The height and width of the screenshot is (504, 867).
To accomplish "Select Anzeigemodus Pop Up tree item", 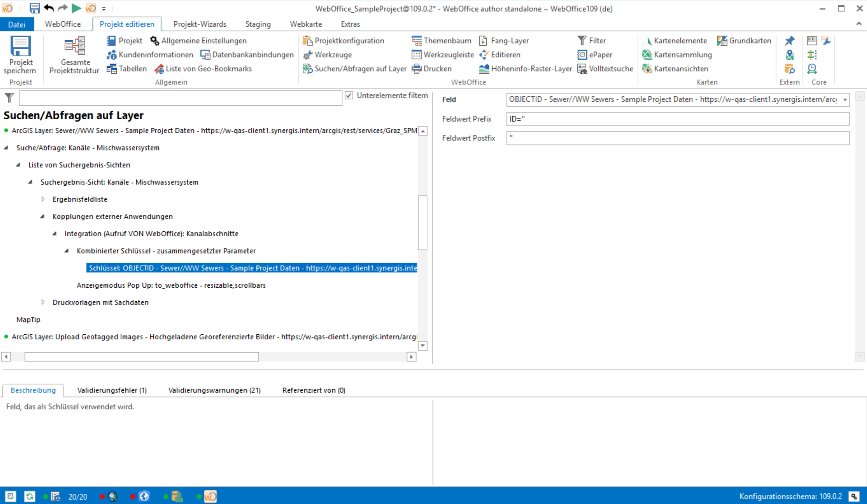I will click(171, 286).
